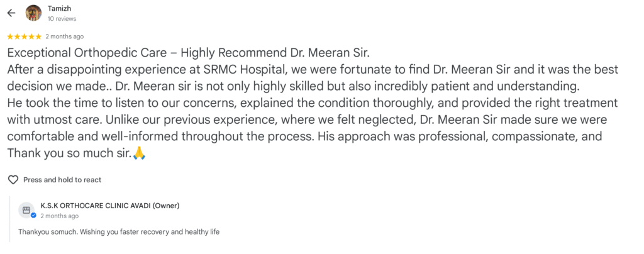Open the reviewer name Tamizh
The height and width of the screenshot is (254, 644).
56,8
